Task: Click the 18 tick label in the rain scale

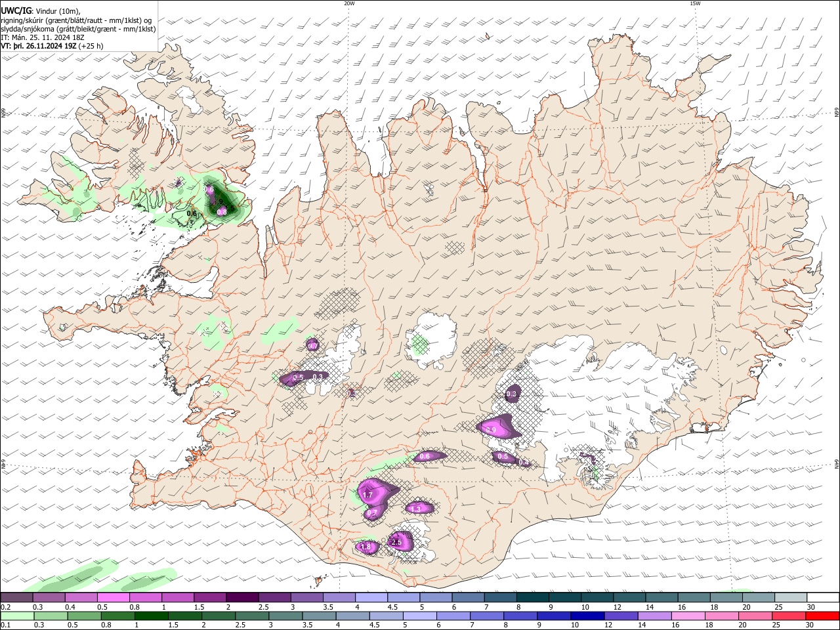Action: pos(708,625)
